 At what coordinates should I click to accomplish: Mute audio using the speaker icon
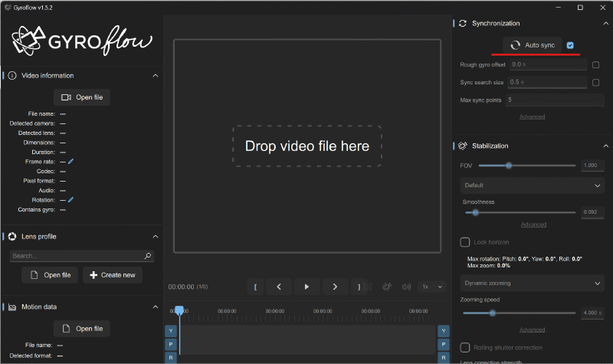[407, 287]
